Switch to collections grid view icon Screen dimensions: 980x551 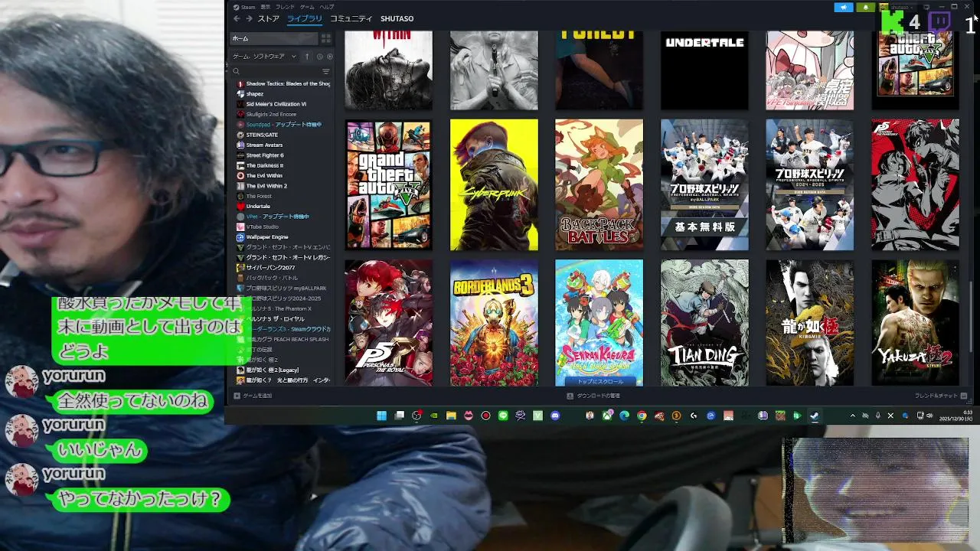click(326, 38)
